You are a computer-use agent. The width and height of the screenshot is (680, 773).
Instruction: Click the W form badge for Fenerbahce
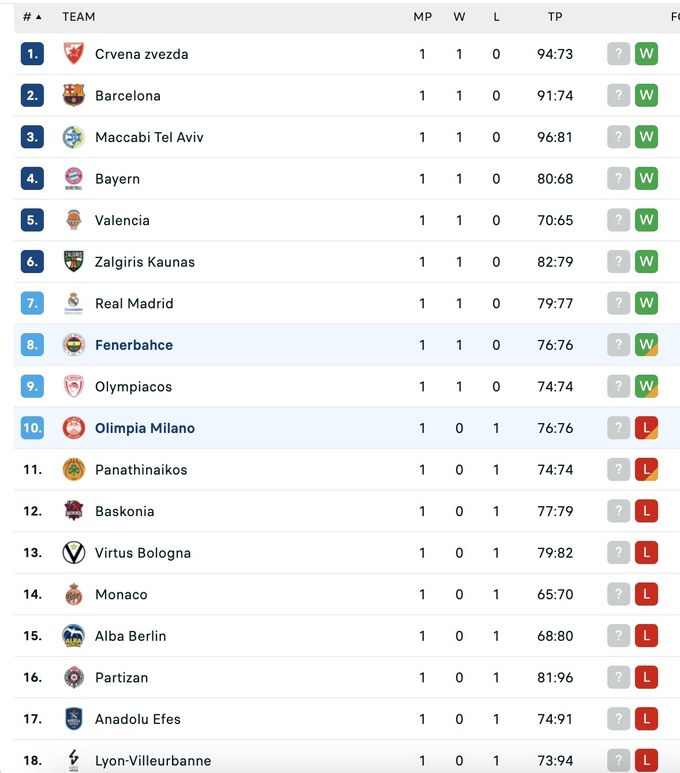[646, 345]
